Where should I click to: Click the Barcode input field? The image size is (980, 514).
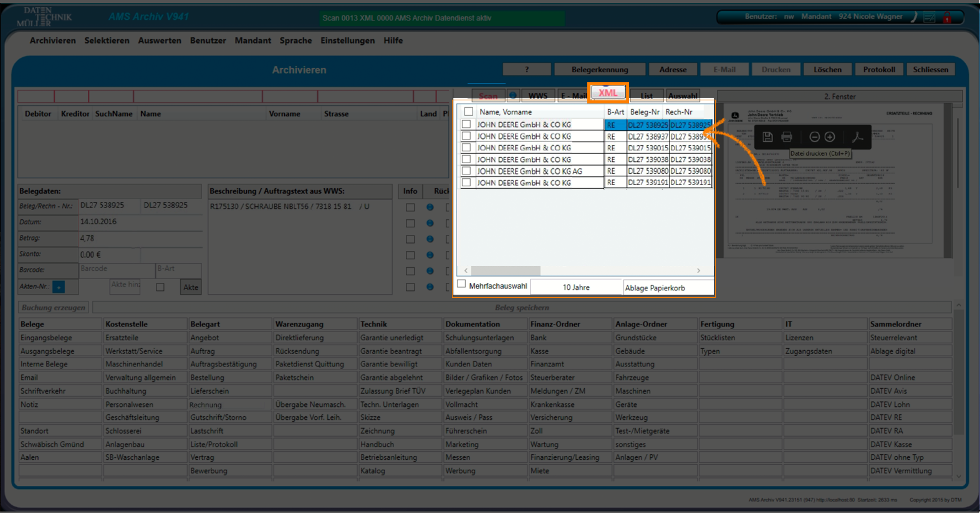[x=117, y=269]
